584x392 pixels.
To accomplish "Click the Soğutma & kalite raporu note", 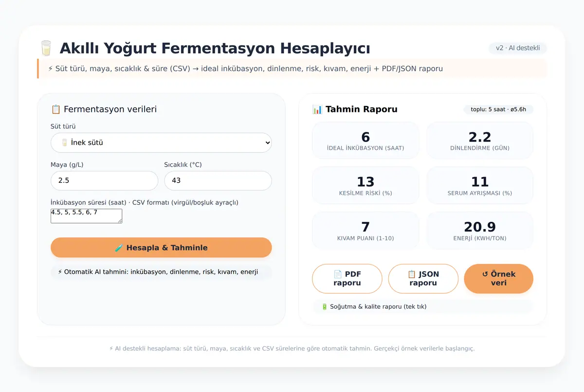I will (423, 306).
